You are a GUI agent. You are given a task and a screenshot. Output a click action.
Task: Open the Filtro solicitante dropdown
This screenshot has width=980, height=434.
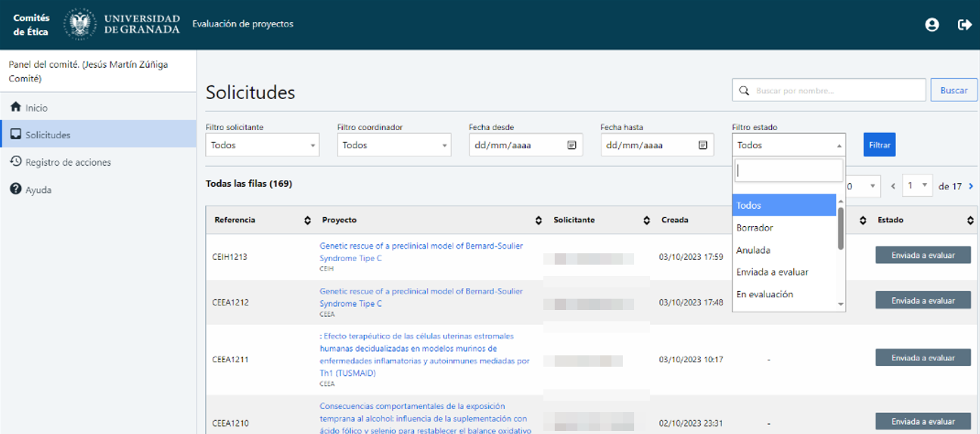click(x=262, y=145)
